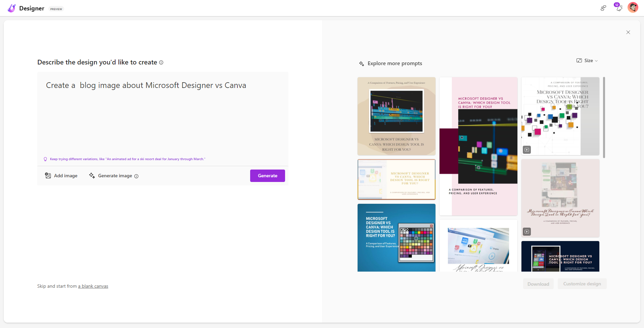Select the orange-bordered wide design thumbnail
The width and height of the screenshot is (644, 328).
(397, 179)
